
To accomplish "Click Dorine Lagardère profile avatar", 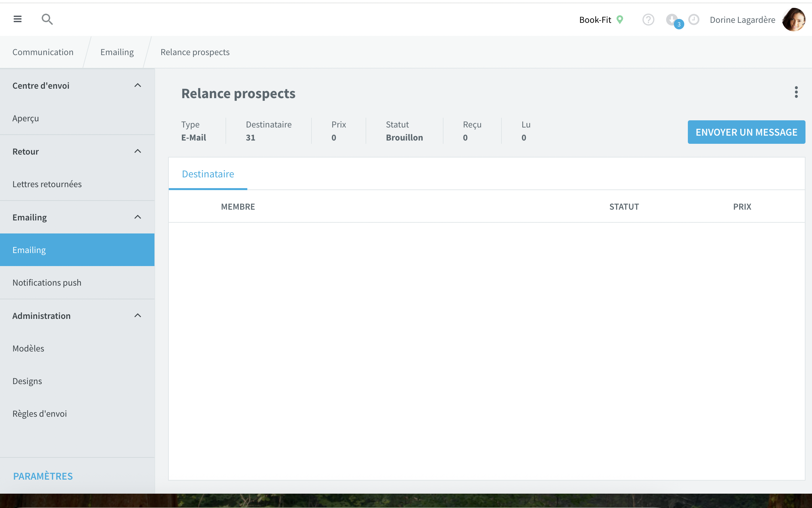I will point(793,20).
